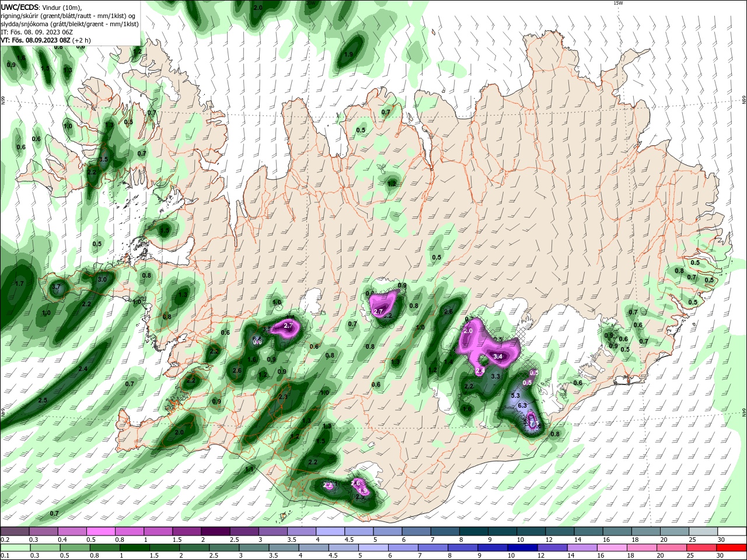This screenshot has width=747, height=560.
Task: Click the 1.1 value near the south coast
Action: [250, 469]
